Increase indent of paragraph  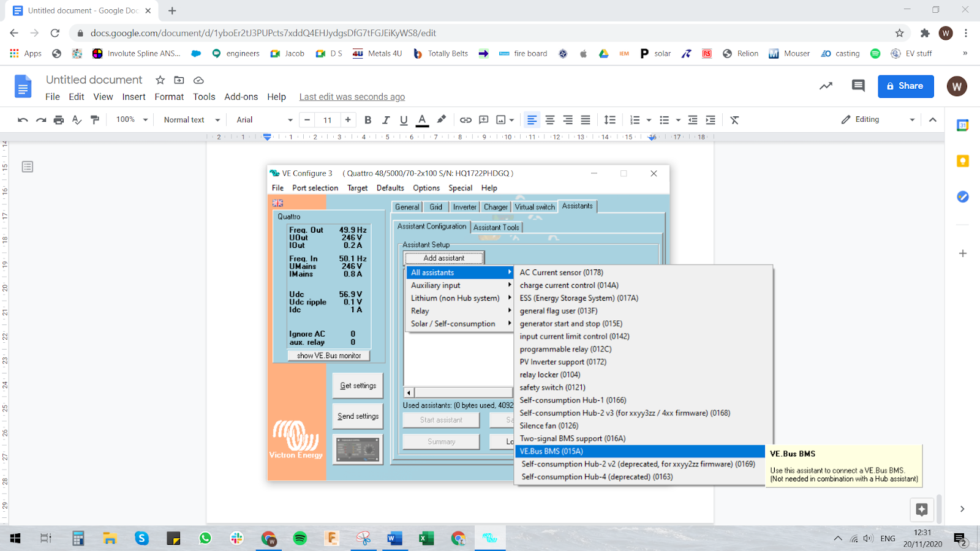point(710,120)
